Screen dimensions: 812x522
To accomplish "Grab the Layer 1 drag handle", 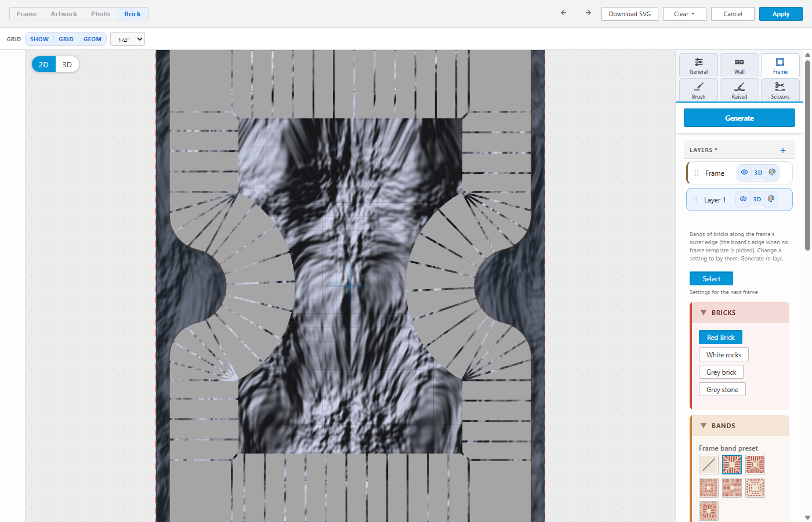I will pyautogui.click(x=695, y=200).
